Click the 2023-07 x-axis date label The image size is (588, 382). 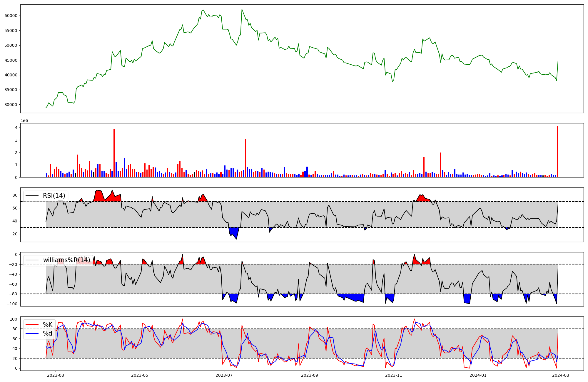224,375
